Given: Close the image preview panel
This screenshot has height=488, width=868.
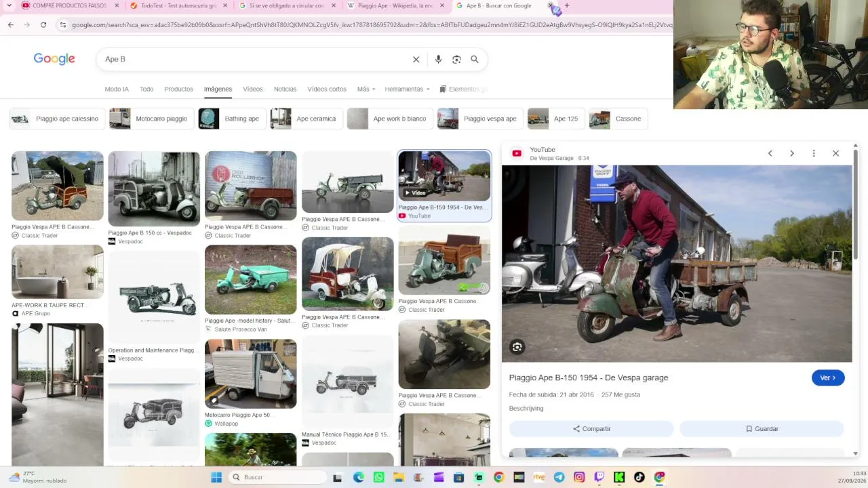Looking at the screenshot, I should 835,153.
